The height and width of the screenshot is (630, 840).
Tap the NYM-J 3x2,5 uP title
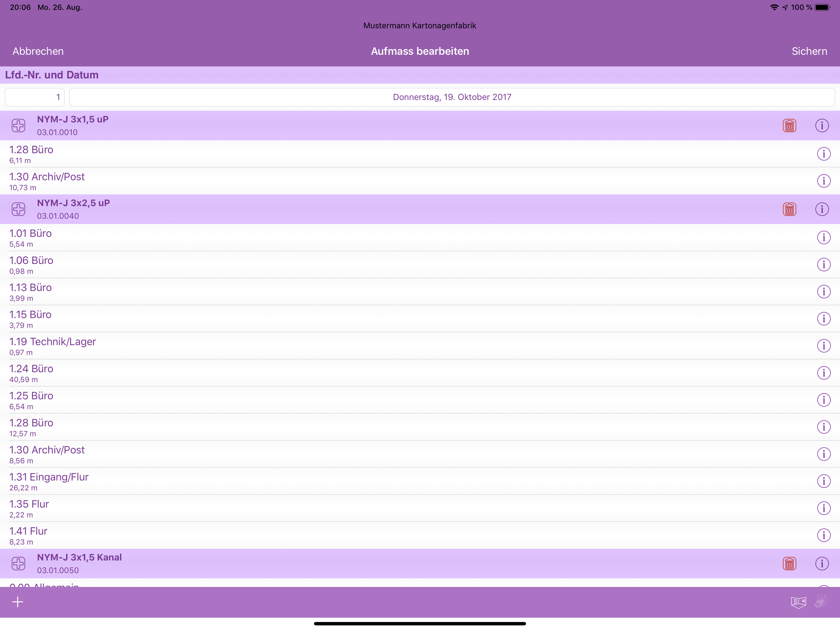coord(73,203)
